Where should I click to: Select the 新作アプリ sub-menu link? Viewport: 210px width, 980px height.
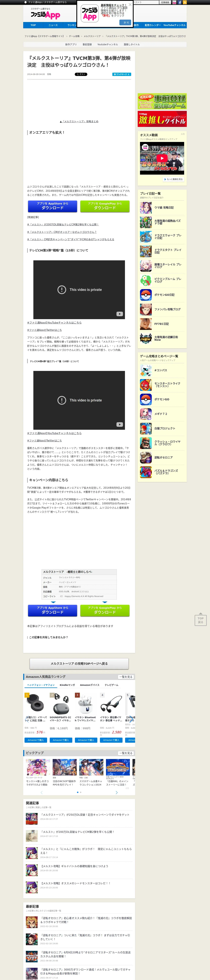[x=71, y=45]
